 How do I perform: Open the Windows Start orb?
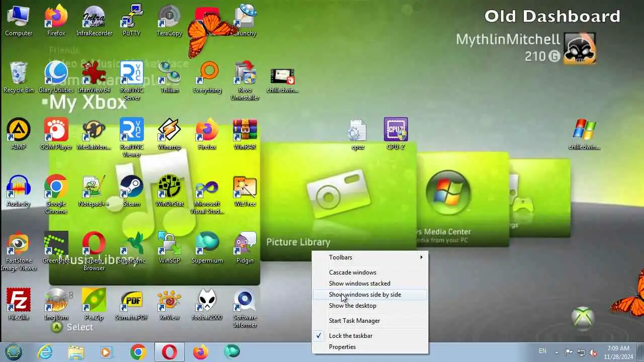pyautogui.click(x=14, y=351)
